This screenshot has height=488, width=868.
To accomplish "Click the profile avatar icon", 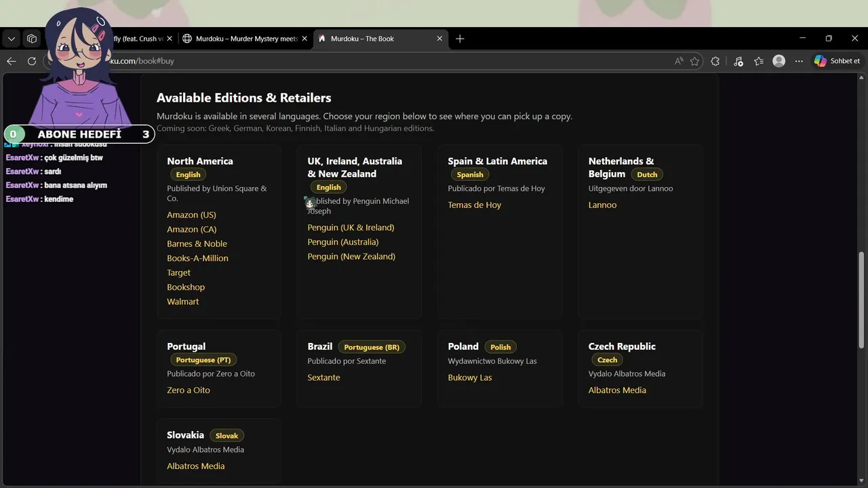I will tap(779, 61).
